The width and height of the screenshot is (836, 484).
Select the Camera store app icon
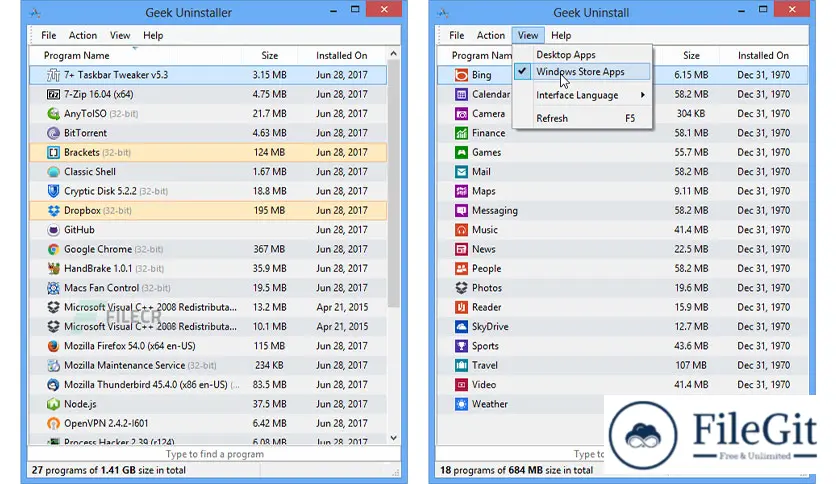[x=461, y=114]
